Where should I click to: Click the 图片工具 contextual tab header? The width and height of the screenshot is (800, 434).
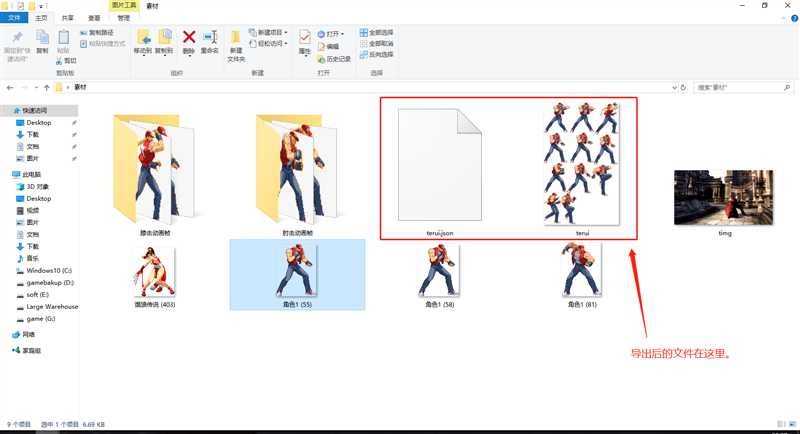[x=124, y=5]
